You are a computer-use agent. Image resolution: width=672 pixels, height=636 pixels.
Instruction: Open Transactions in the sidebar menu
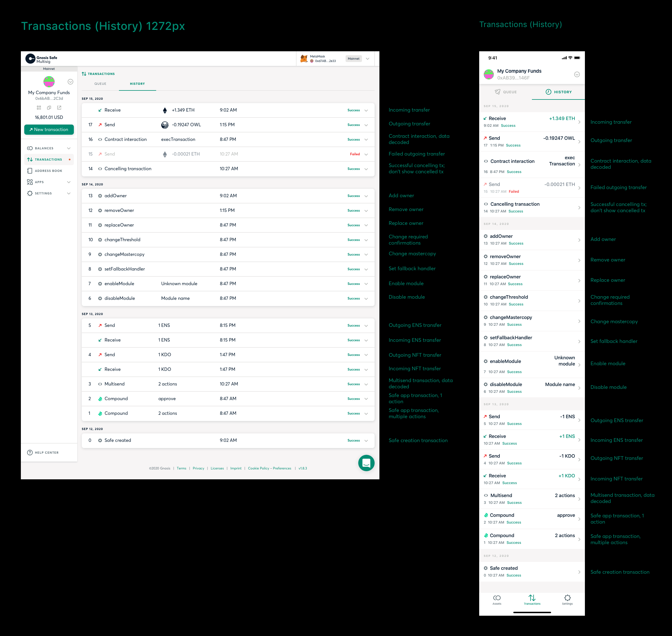coord(49,159)
